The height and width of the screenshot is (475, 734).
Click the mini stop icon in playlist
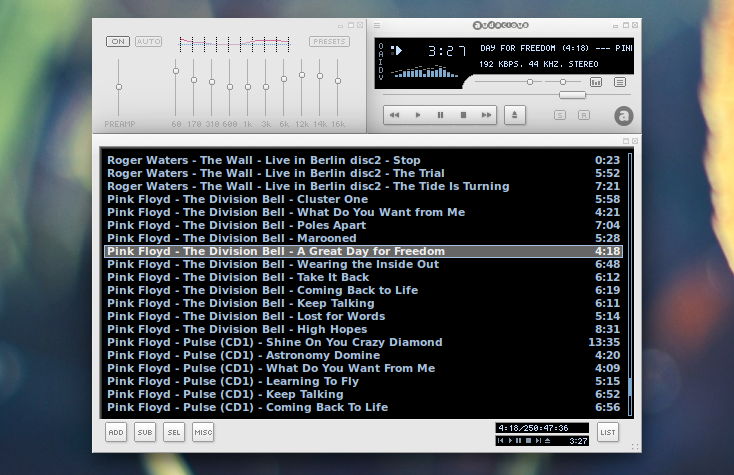coord(528,440)
